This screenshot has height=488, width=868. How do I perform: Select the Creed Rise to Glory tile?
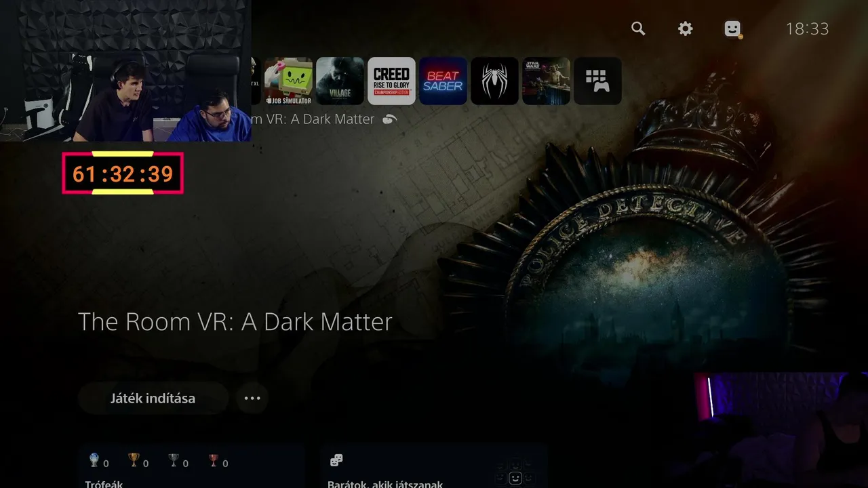[x=391, y=81]
